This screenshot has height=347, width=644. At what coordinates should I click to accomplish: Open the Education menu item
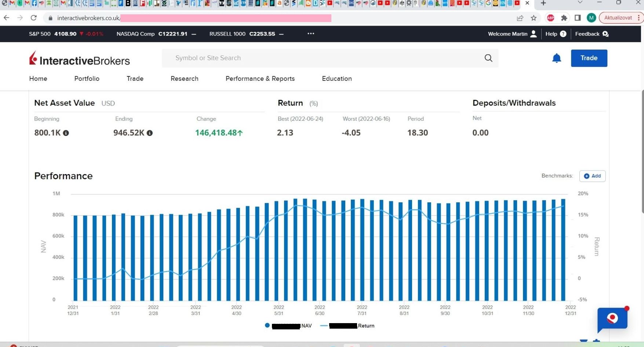click(x=337, y=79)
